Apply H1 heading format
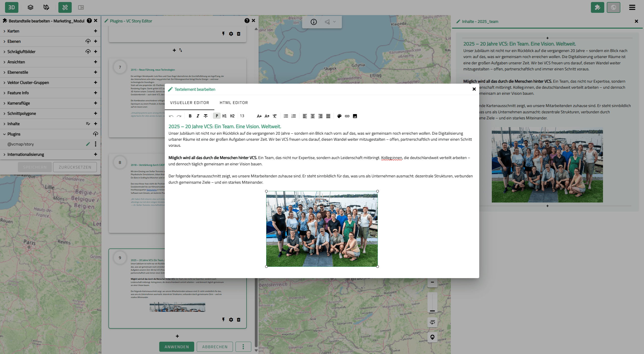This screenshot has height=354, width=644. coord(224,116)
